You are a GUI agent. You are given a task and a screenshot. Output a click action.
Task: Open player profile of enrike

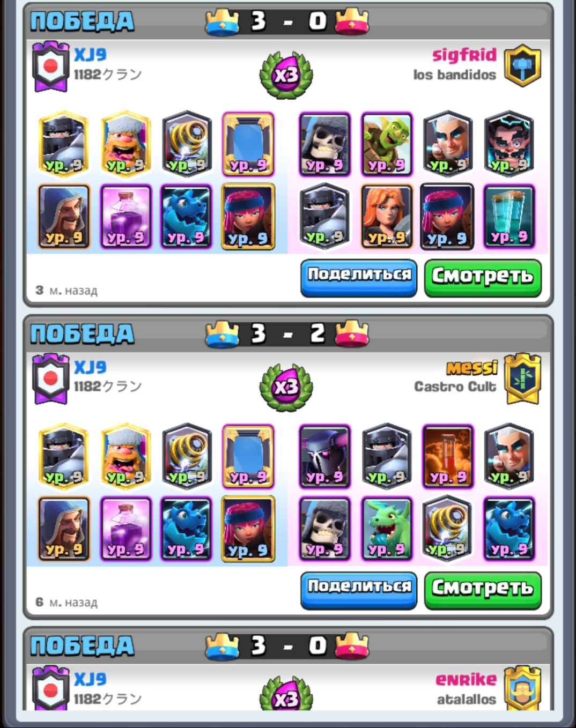coord(466,680)
